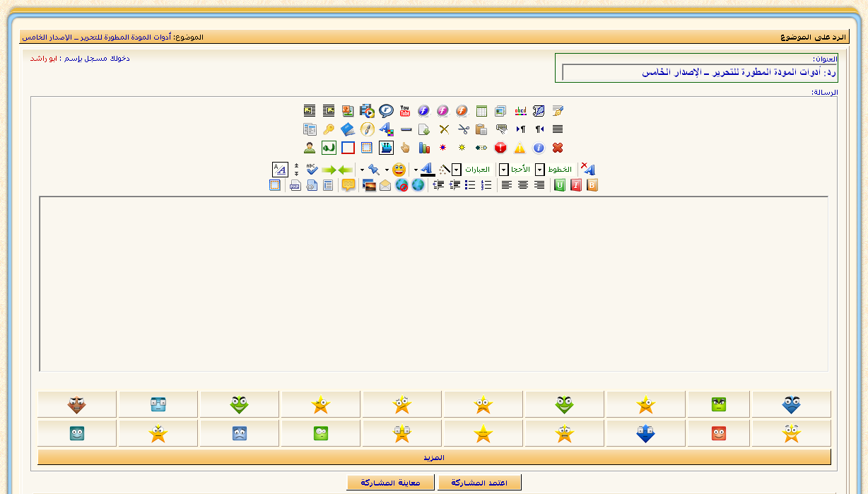Remove link with the unlink globe
The height and width of the screenshot is (494, 868).
(x=402, y=185)
